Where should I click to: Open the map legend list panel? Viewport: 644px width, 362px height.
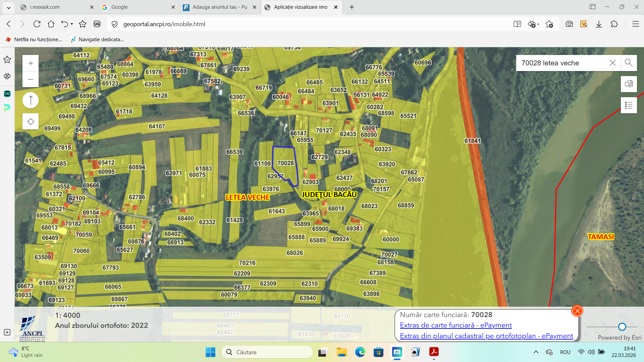629,106
